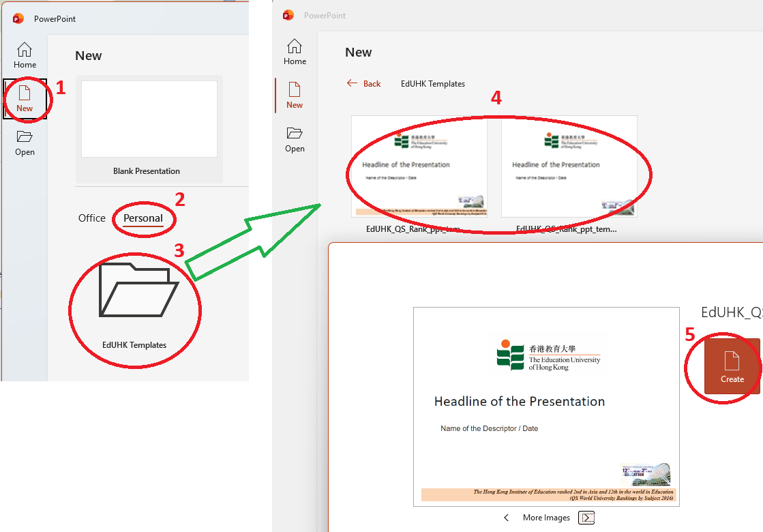Viewport: 763px width, 532px height.
Task: Choose the Blank Presentation thumbnail
Action: click(149, 119)
